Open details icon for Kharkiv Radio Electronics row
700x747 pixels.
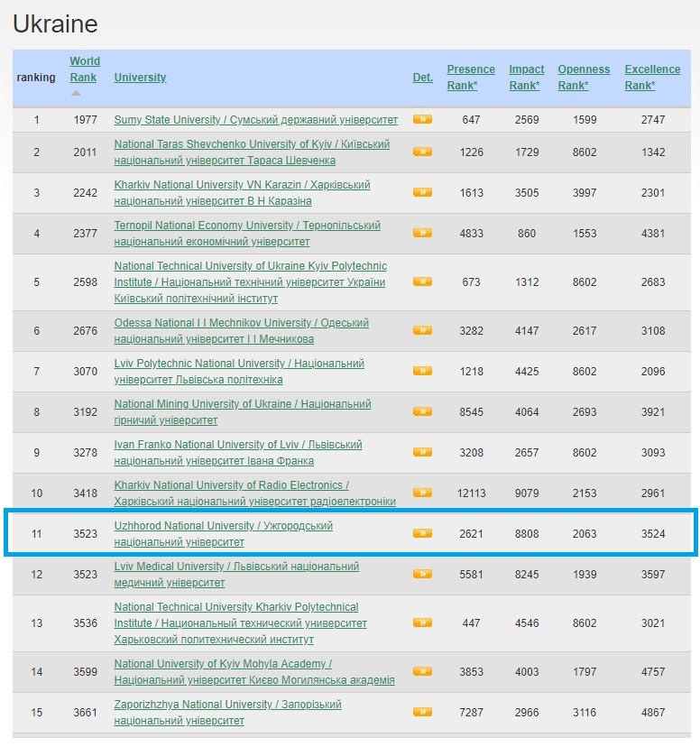pyautogui.click(x=422, y=493)
